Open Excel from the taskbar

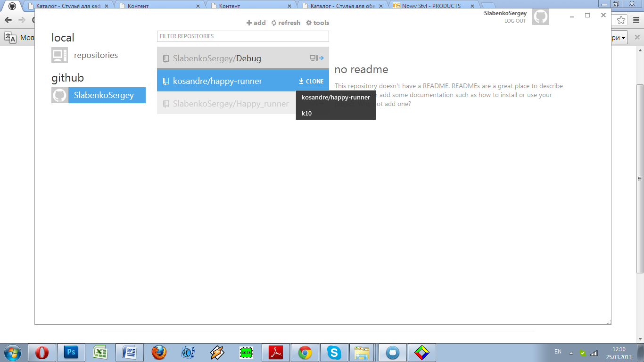100,353
